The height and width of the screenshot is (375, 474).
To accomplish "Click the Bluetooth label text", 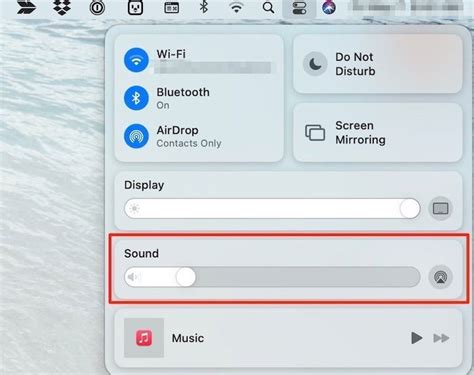I will pyautogui.click(x=183, y=92).
